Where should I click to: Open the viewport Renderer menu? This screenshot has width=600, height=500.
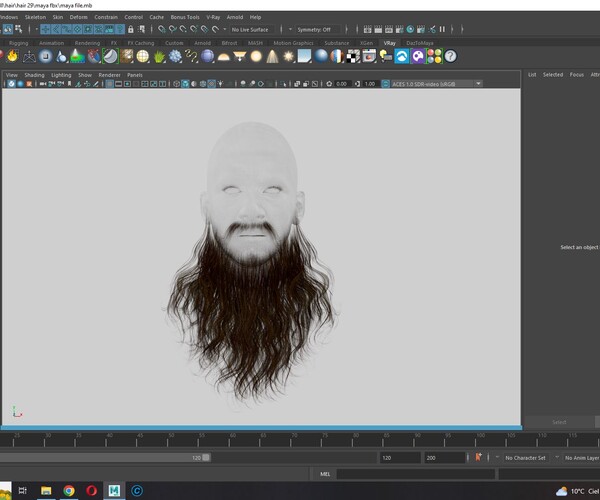[x=109, y=75]
